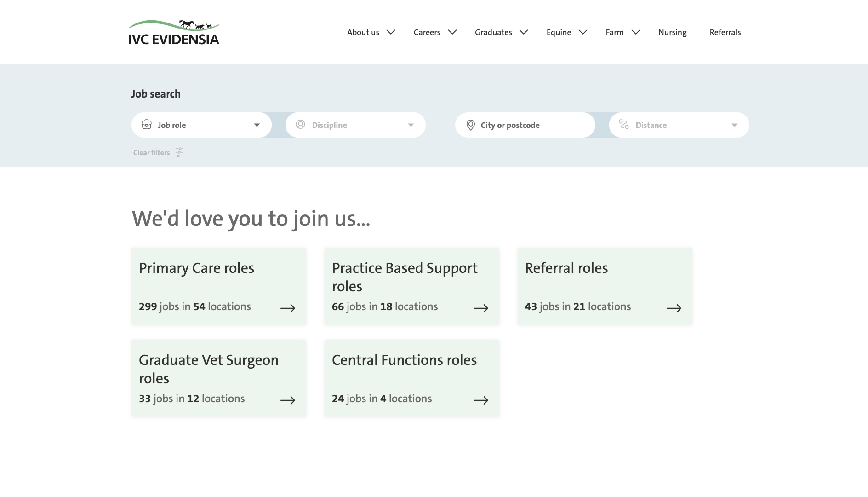Click the arrow on Central Functions roles card
This screenshot has height=497, width=868.
click(x=481, y=400)
